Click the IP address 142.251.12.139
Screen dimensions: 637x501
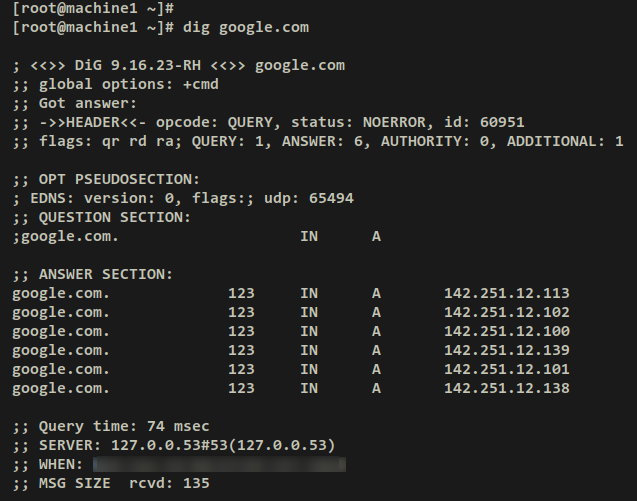pos(506,350)
